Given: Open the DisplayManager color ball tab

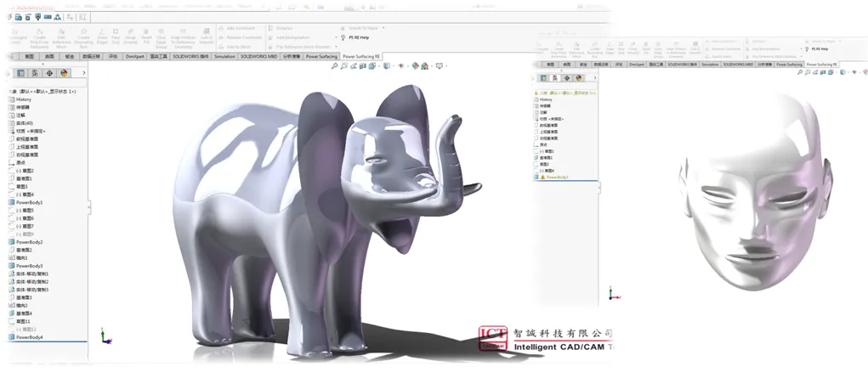Looking at the screenshot, I should point(63,73).
